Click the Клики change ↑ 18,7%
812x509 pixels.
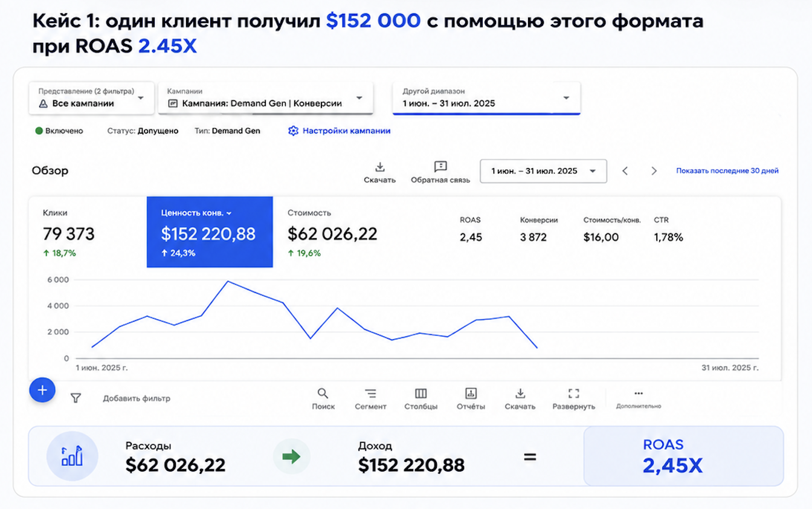[59, 253]
